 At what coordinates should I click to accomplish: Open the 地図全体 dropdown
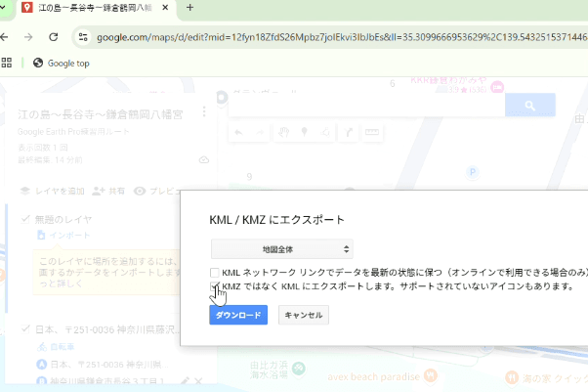[x=281, y=249]
